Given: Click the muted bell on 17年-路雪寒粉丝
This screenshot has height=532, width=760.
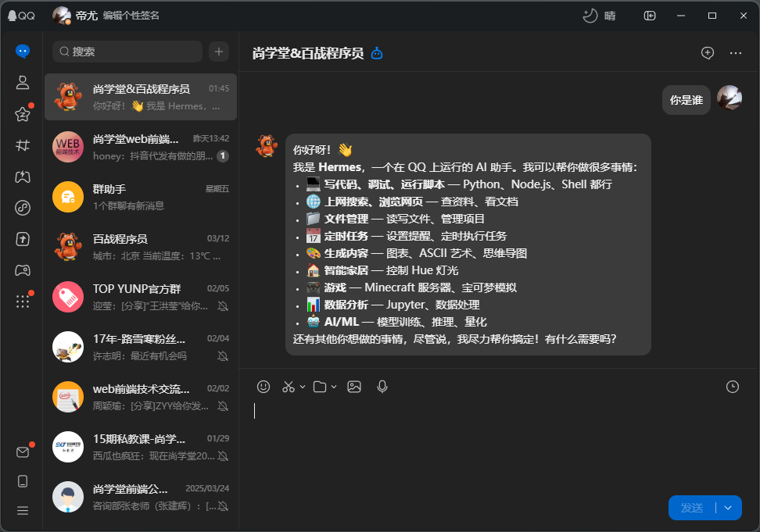Looking at the screenshot, I should pyautogui.click(x=223, y=356).
